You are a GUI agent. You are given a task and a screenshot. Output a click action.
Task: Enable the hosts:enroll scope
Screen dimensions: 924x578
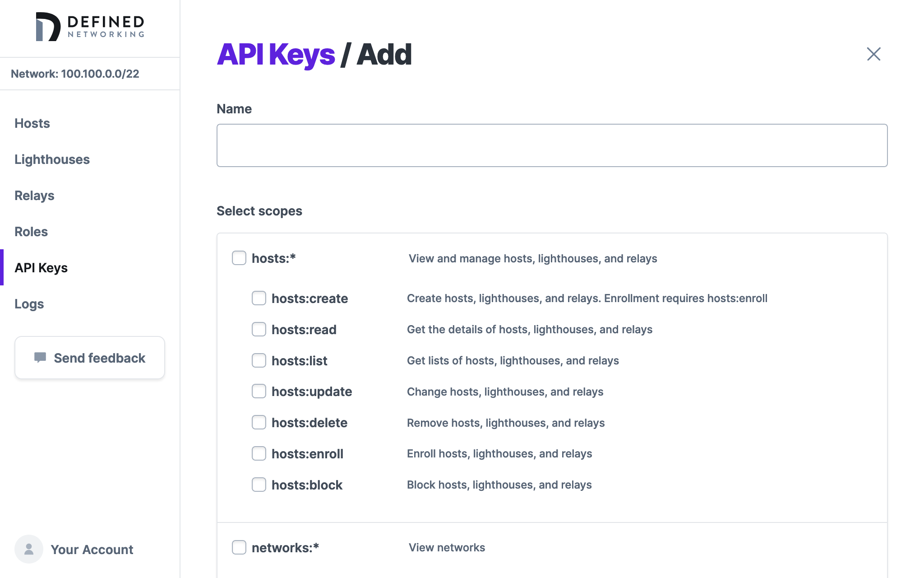click(259, 453)
